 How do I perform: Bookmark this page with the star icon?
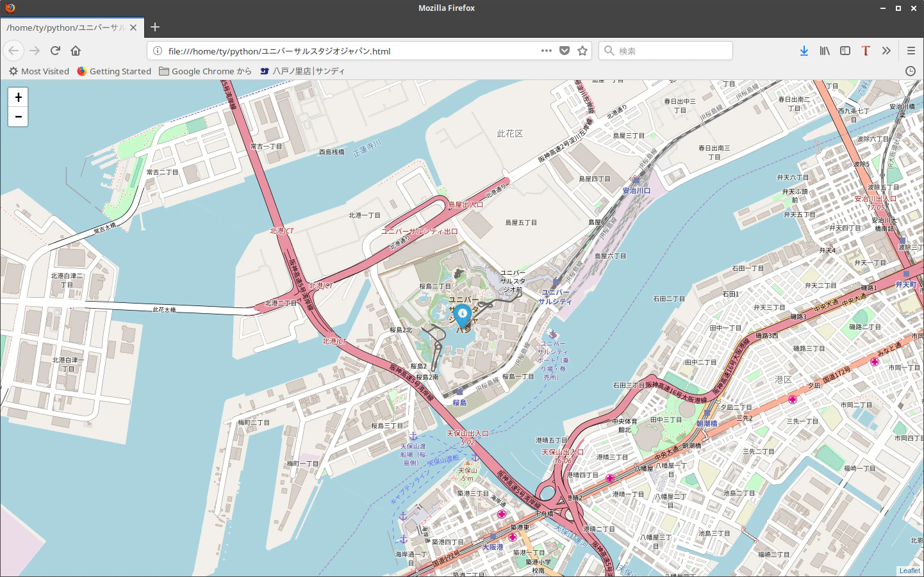click(582, 51)
